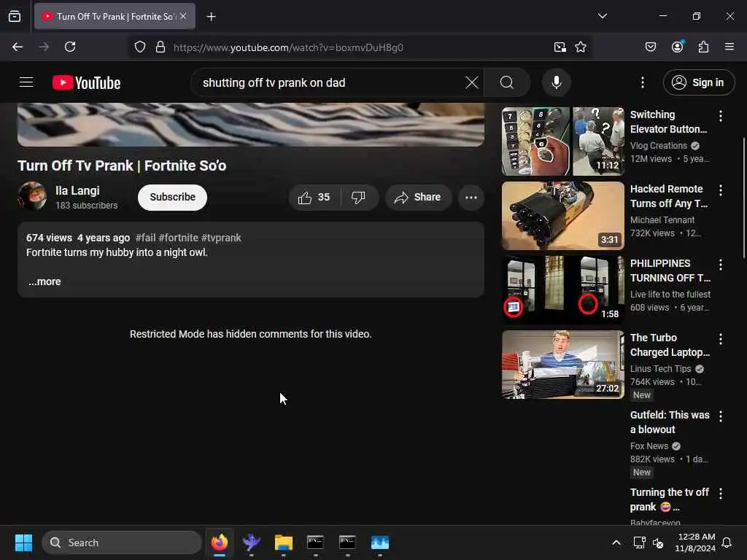The height and width of the screenshot is (560, 747).
Task: Show site security padlock info
Action: pos(160,47)
